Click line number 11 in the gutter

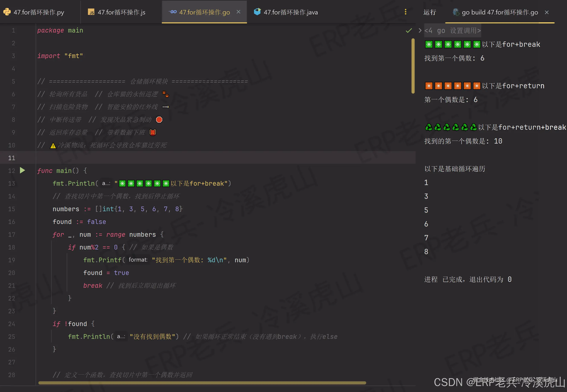pos(11,158)
